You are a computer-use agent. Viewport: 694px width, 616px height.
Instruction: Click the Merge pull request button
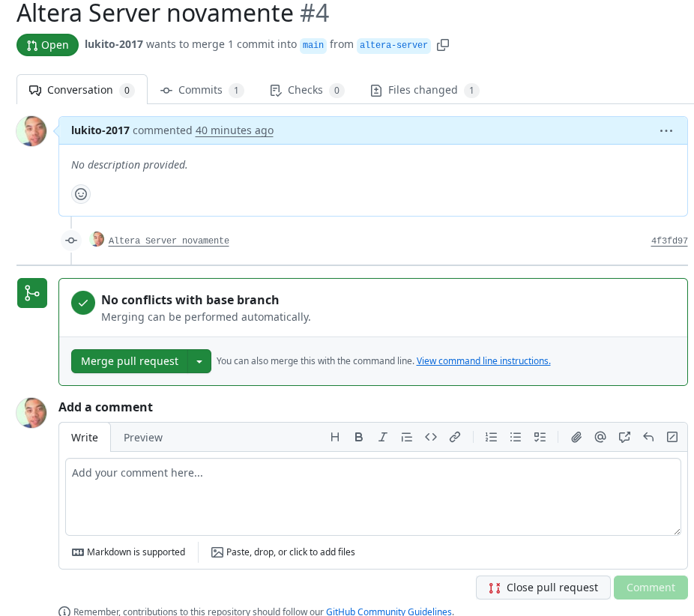130,361
